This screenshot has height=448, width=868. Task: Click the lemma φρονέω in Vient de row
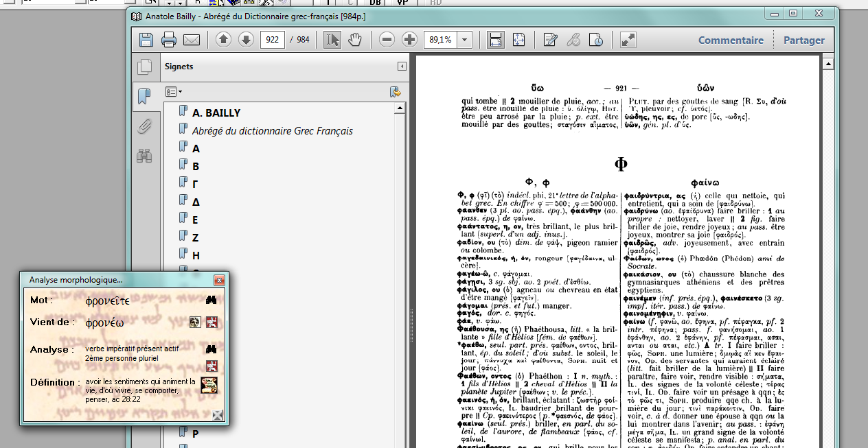[104, 322]
